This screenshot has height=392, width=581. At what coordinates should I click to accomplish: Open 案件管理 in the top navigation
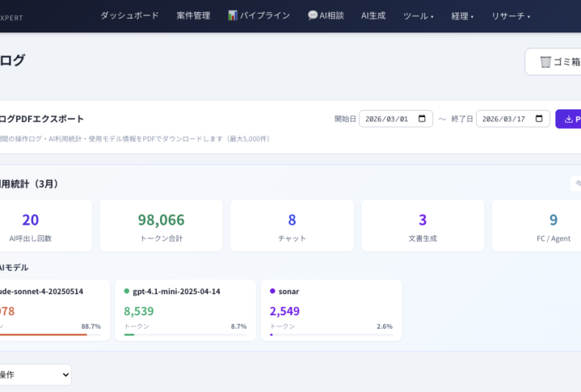(x=193, y=16)
